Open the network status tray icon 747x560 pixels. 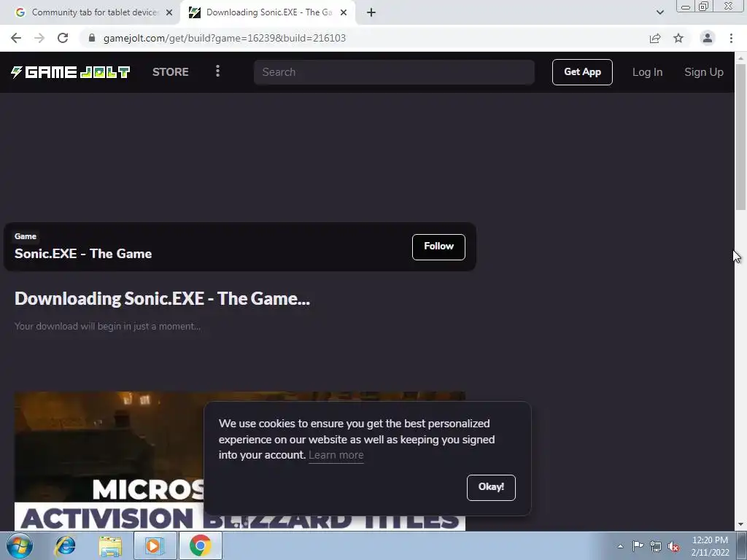pos(656,546)
